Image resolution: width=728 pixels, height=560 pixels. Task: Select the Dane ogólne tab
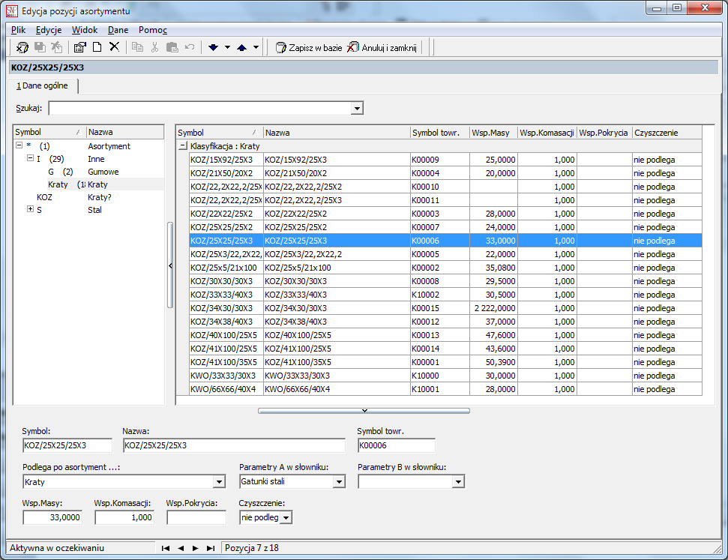(x=43, y=86)
